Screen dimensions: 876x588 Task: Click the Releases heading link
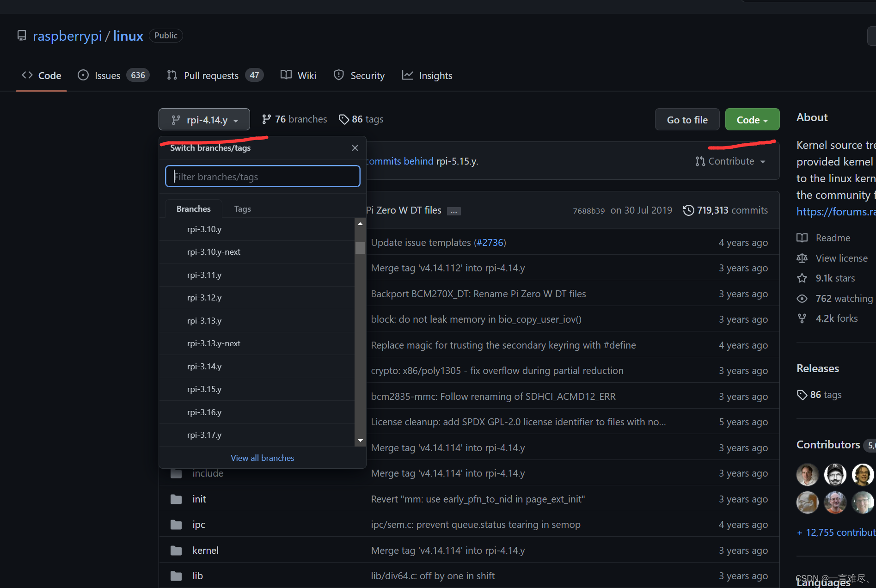(x=817, y=368)
